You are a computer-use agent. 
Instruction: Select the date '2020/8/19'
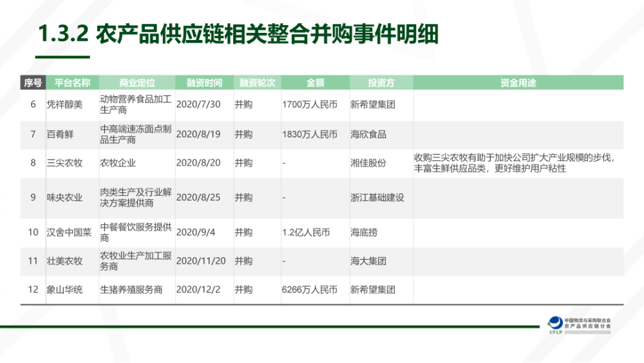point(198,134)
